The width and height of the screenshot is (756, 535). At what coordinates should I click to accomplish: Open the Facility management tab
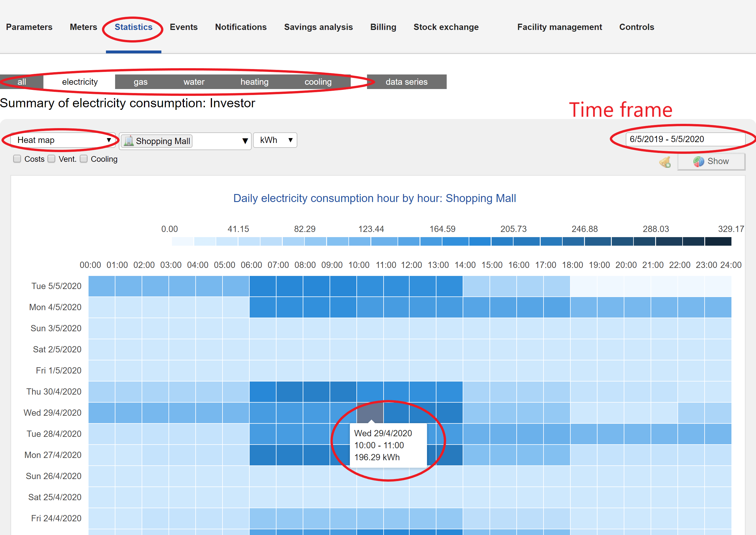[x=559, y=27]
